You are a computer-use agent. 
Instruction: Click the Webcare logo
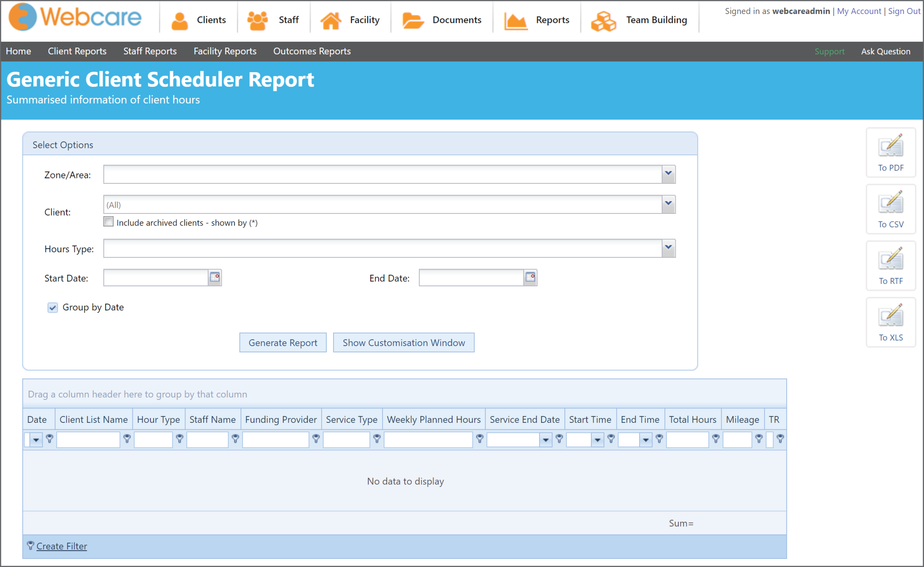click(x=75, y=17)
